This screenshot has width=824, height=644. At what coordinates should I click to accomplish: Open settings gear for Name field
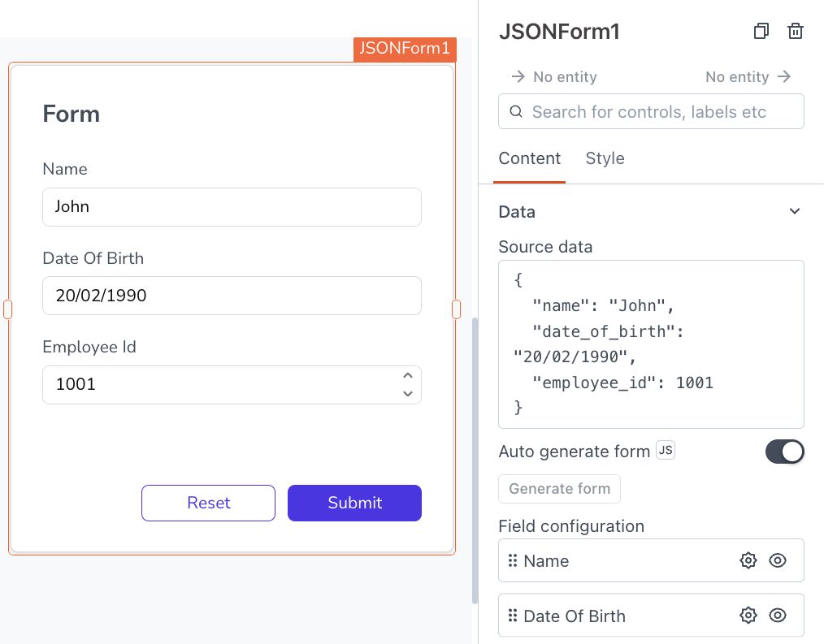[x=748, y=560]
